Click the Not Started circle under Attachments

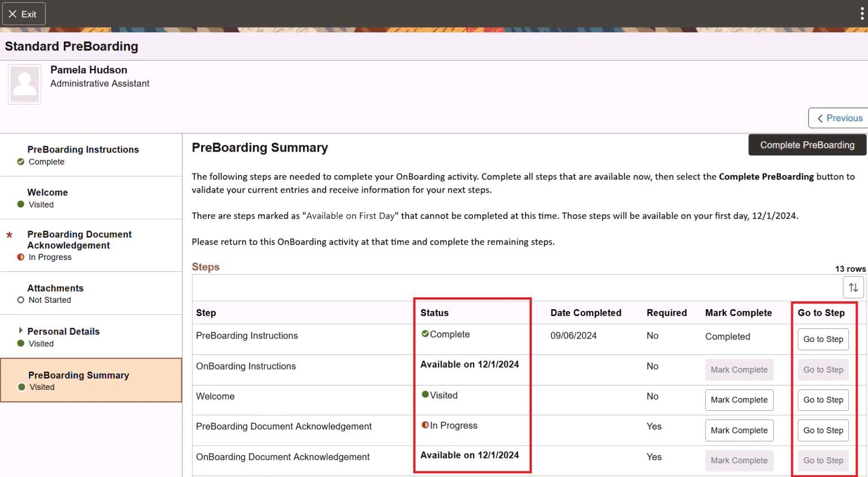click(x=21, y=300)
